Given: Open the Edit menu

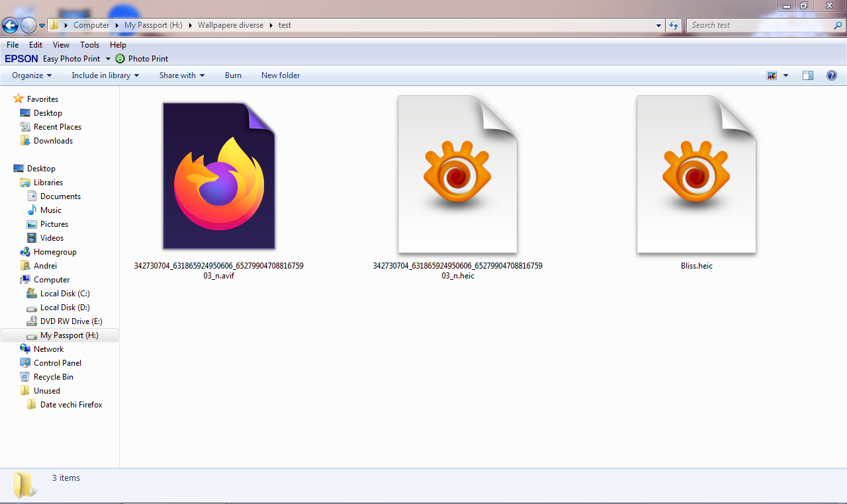Looking at the screenshot, I should pyautogui.click(x=36, y=45).
